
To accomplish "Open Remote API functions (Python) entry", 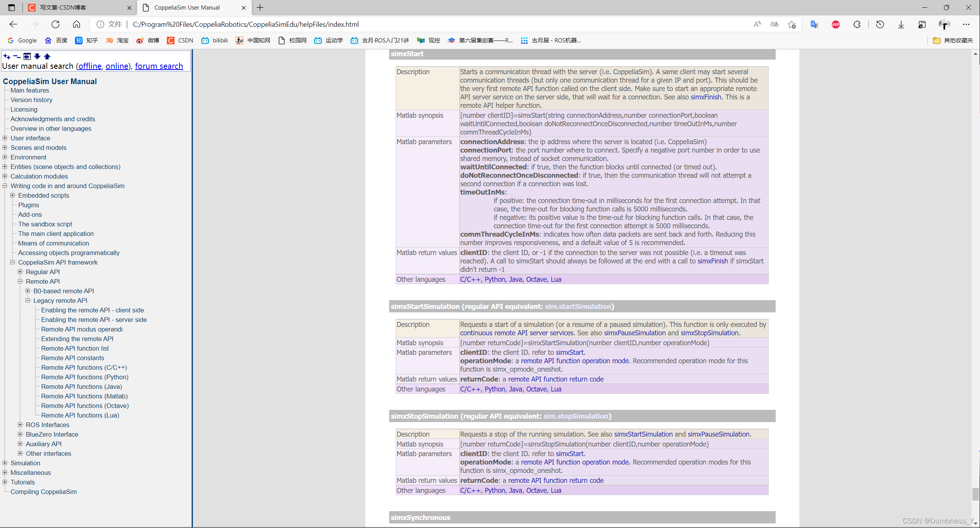I will tap(85, 377).
